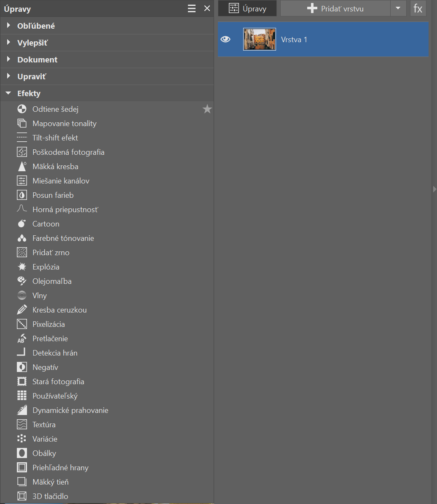Expand the Obľúbené section
Screen dimensions: 437x504
pos(9,25)
